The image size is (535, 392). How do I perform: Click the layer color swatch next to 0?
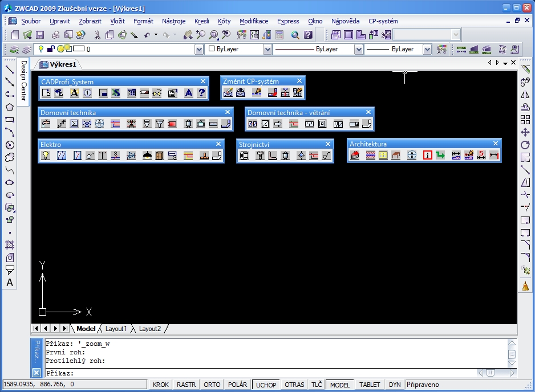(79, 49)
